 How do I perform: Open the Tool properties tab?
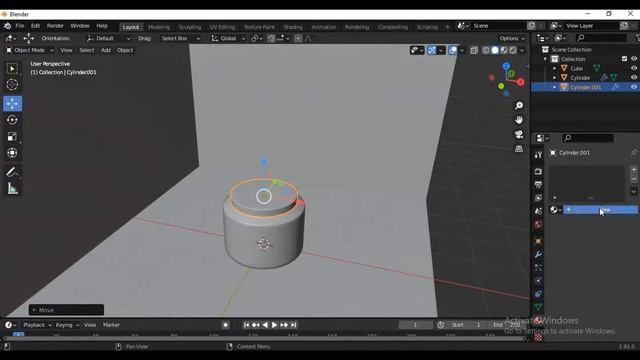(x=538, y=155)
